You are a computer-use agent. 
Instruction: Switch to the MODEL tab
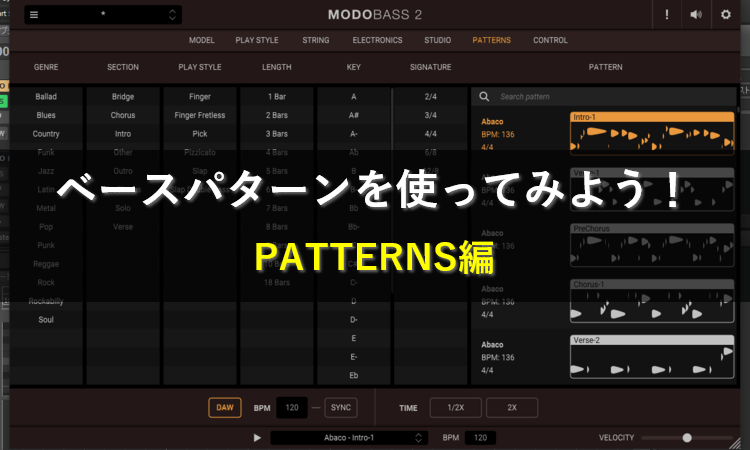(x=201, y=40)
